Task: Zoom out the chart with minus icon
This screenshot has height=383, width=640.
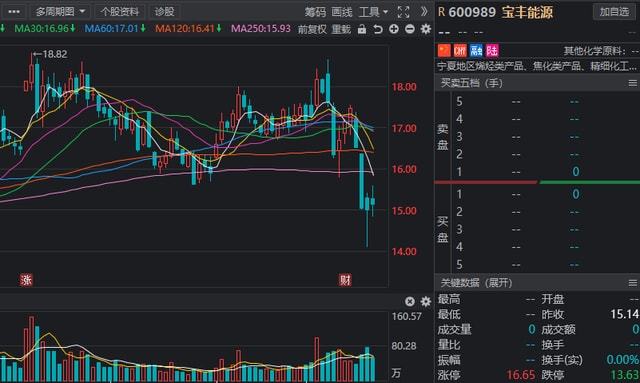Action: [x=410, y=29]
